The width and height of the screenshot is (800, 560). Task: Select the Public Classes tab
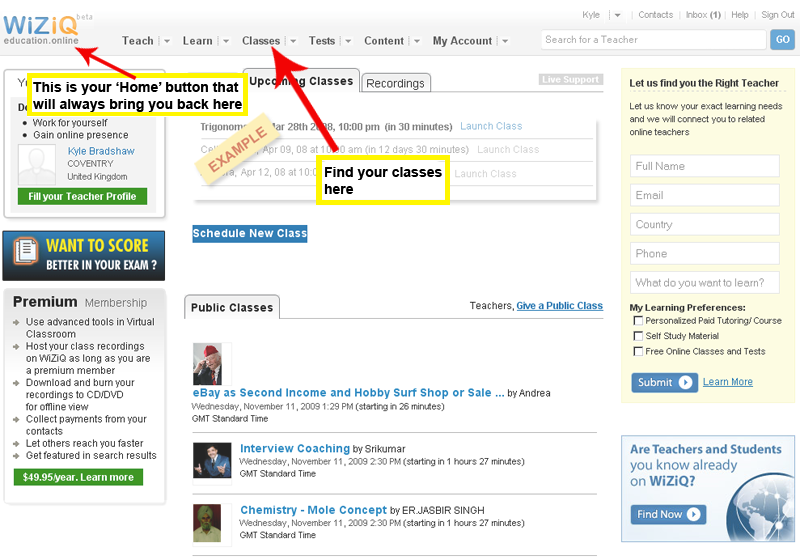pyautogui.click(x=232, y=307)
